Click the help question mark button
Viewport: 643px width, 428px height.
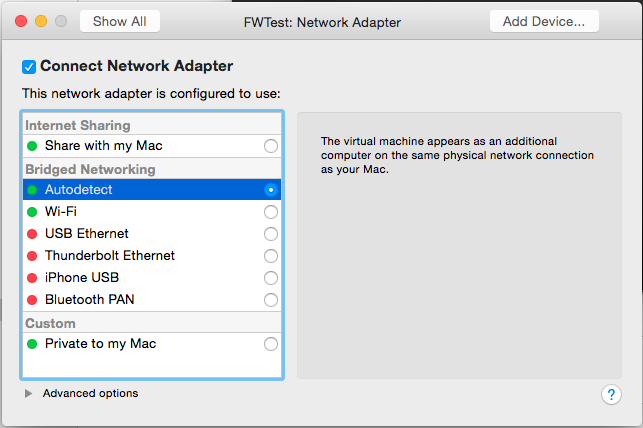pos(612,394)
